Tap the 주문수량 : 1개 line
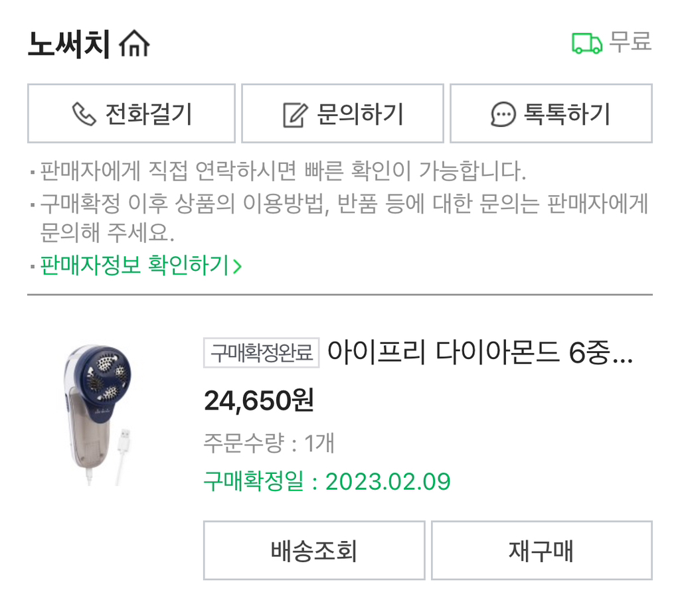 [x=268, y=442]
